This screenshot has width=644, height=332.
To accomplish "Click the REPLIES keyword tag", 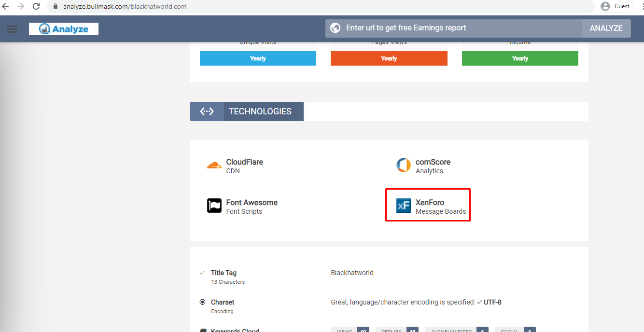I will point(397,330).
